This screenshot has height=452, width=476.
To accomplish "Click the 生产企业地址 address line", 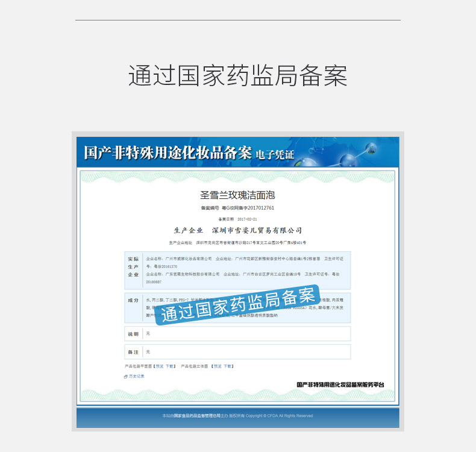I will tap(237, 242).
